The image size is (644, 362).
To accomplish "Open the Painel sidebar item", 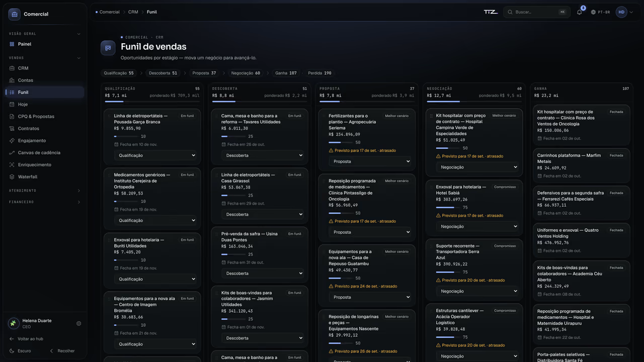I will (44, 44).
